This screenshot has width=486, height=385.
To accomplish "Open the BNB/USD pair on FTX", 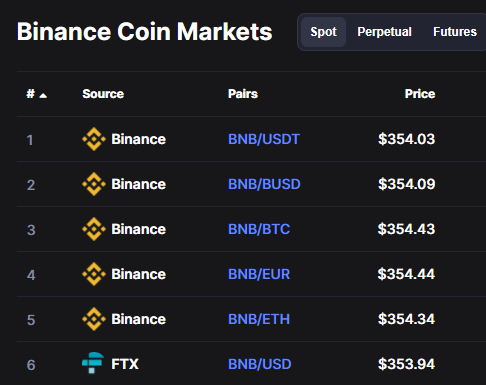I will [260, 364].
